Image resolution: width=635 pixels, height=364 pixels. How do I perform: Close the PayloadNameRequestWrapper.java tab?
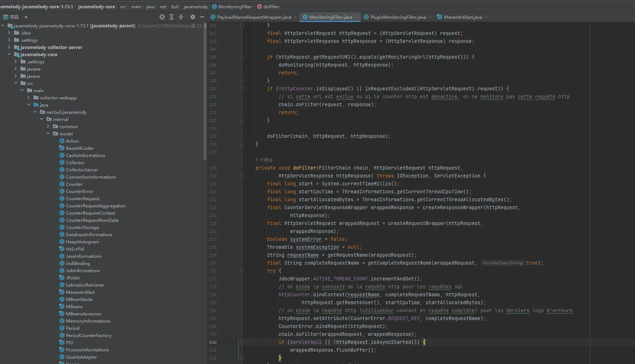296,17
